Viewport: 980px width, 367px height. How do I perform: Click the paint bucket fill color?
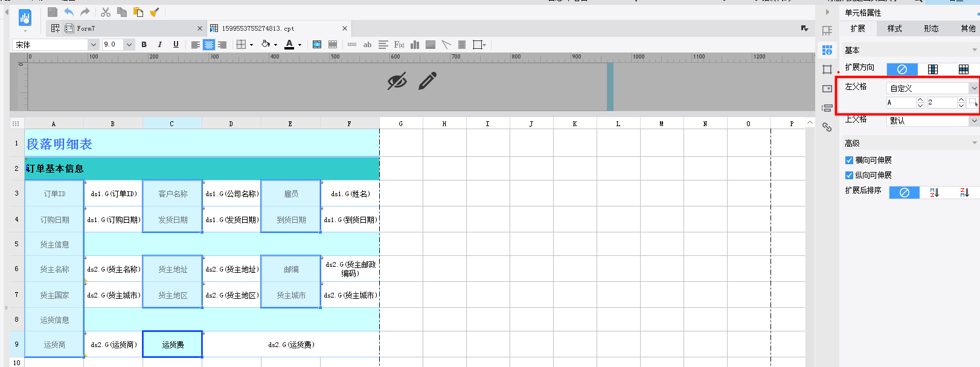[x=266, y=45]
